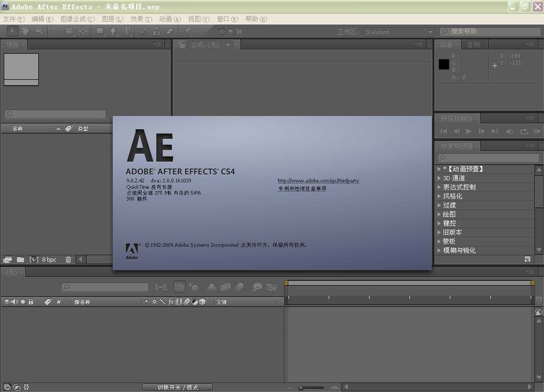The width and height of the screenshot is (544, 392).
Task: Select the Pen tool in toolbar
Action: [x=113, y=31]
